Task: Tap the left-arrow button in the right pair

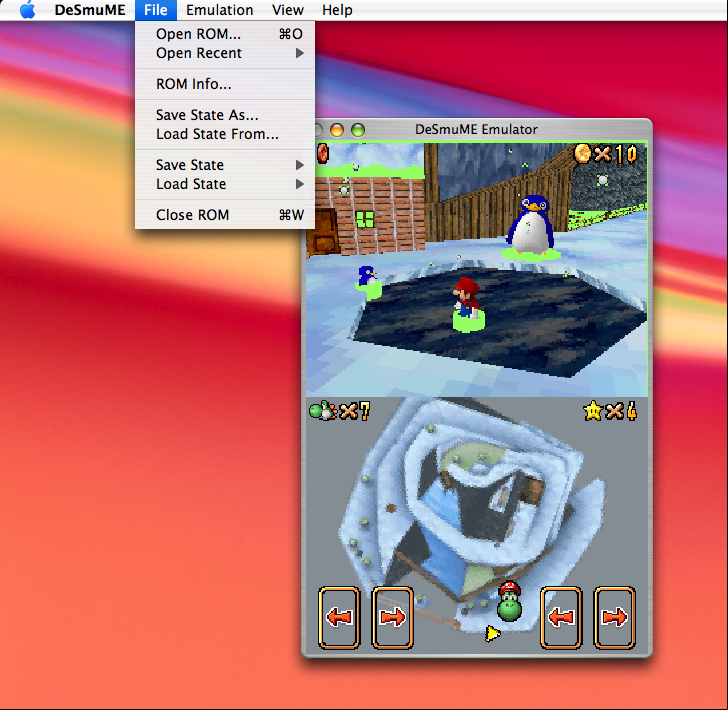Action: pos(561,617)
